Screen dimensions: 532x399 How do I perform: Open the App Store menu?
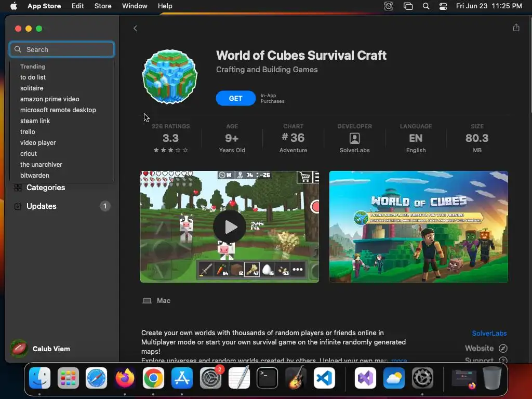click(x=44, y=6)
